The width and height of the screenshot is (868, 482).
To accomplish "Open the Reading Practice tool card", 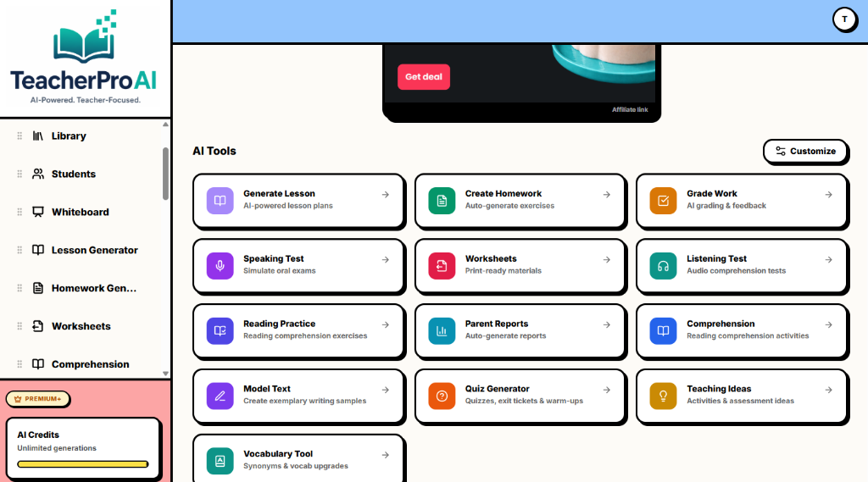I will (x=298, y=330).
